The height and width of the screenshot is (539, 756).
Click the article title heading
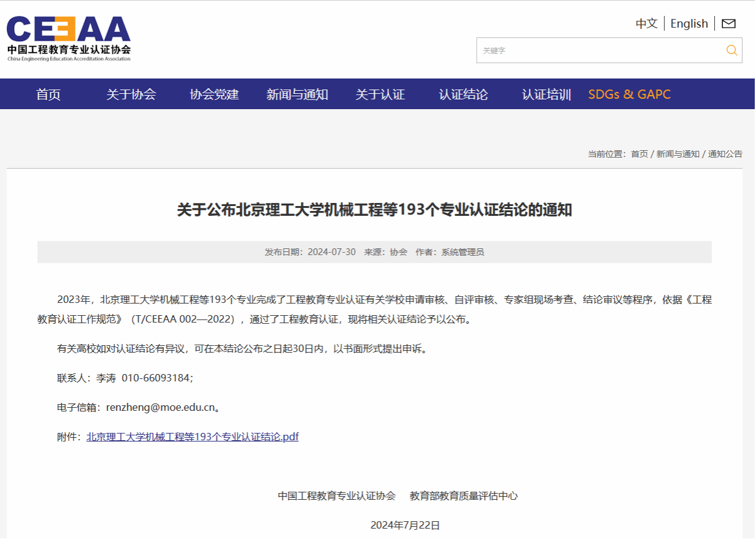374,210
